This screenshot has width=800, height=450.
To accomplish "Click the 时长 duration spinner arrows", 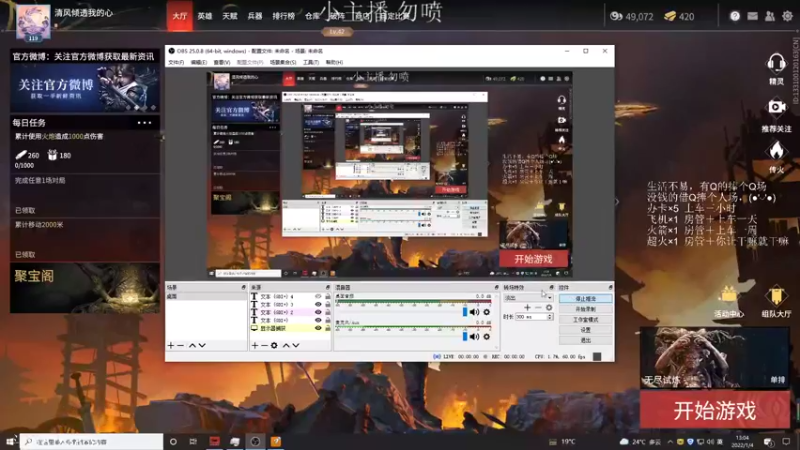I will (549, 317).
